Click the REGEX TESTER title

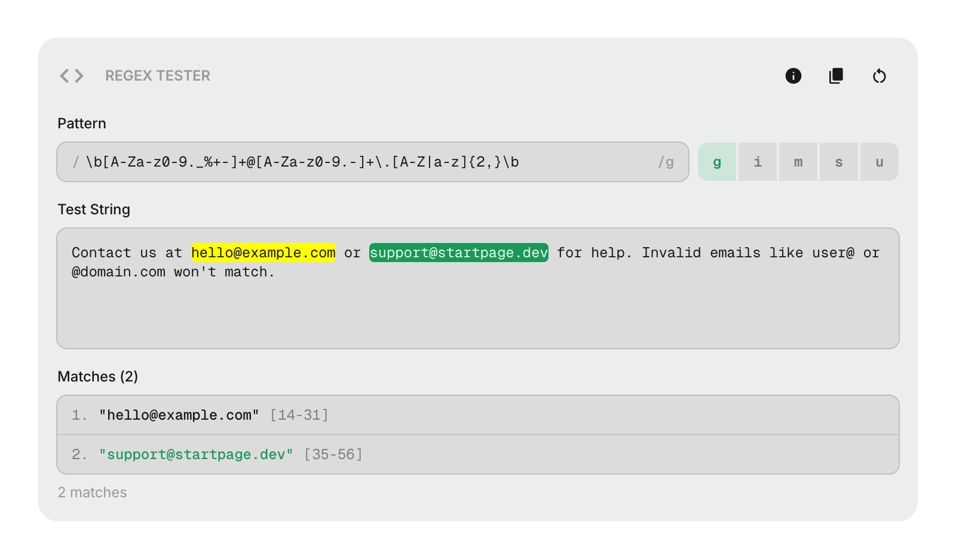point(158,76)
